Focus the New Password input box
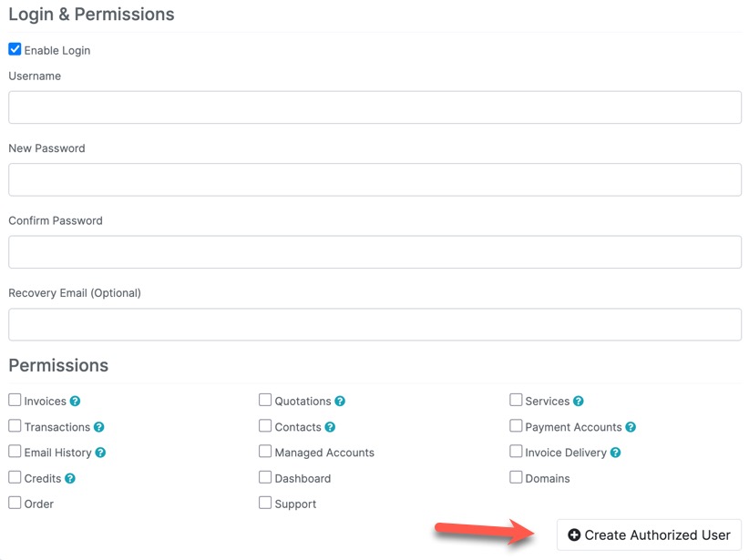This screenshot has height=560, width=749. (x=374, y=179)
